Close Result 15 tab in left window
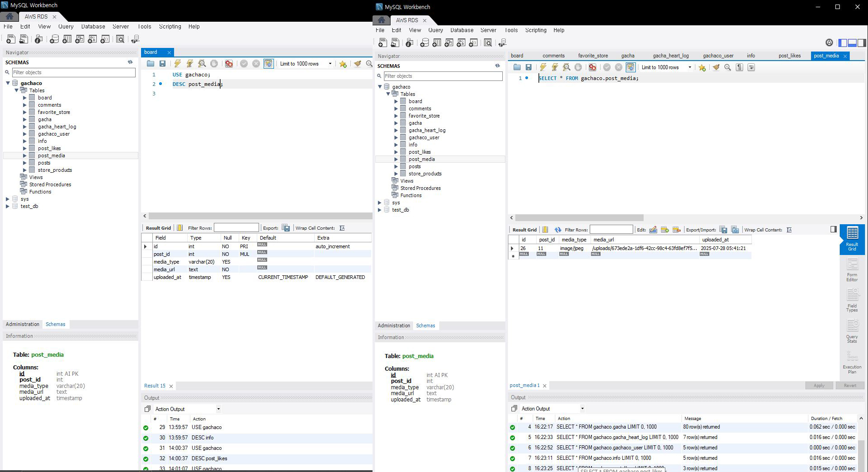This screenshot has width=868, height=472. click(171, 386)
